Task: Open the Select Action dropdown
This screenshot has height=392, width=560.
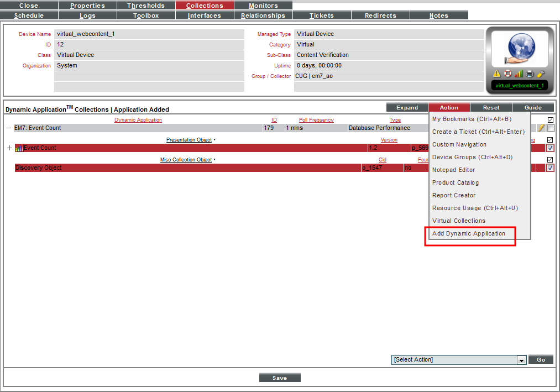Action: click(x=521, y=360)
